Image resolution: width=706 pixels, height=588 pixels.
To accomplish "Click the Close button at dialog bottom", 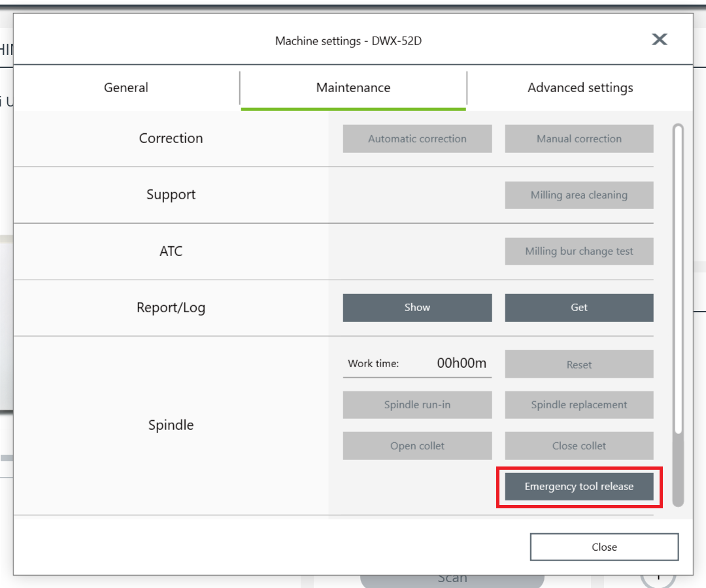I will point(604,547).
